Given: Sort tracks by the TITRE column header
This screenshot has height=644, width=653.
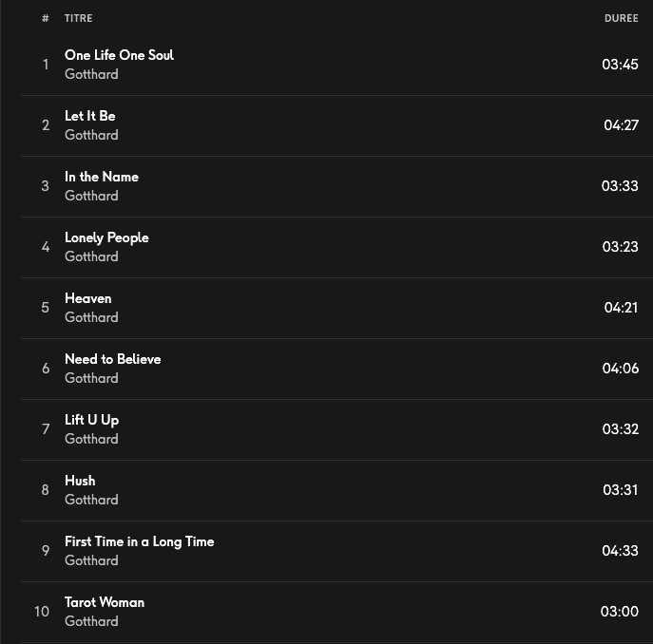Looking at the screenshot, I should click(x=78, y=18).
